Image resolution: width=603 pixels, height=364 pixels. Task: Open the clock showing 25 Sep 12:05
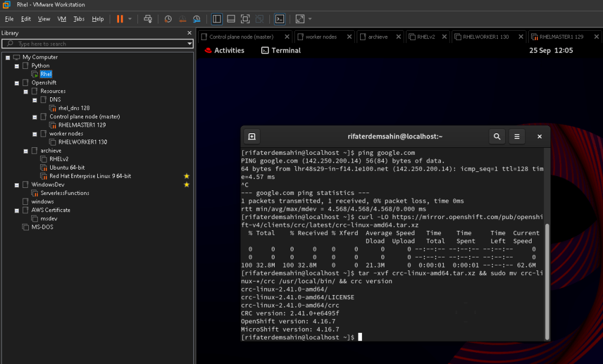coord(551,50)
